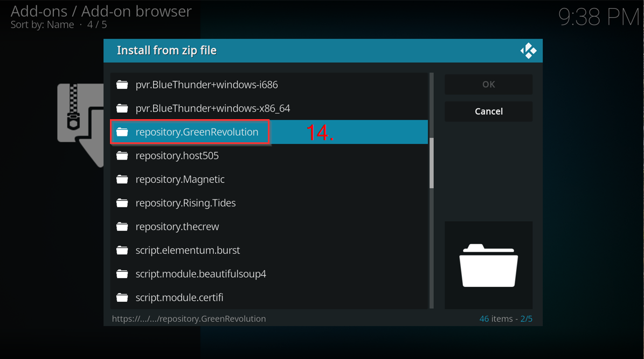Click the repository.GreenRevolution path text at bottom
The width and height of the screenshot is (644, 359).
pos(189,319)
